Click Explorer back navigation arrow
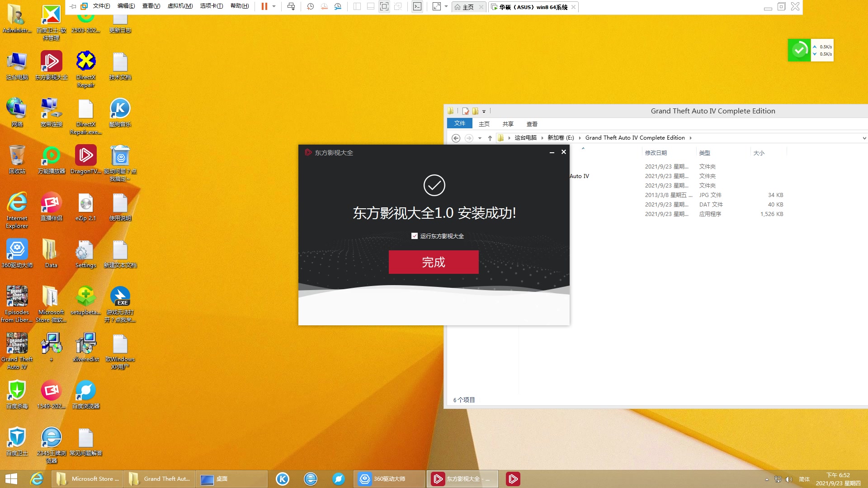 (456, 138)
